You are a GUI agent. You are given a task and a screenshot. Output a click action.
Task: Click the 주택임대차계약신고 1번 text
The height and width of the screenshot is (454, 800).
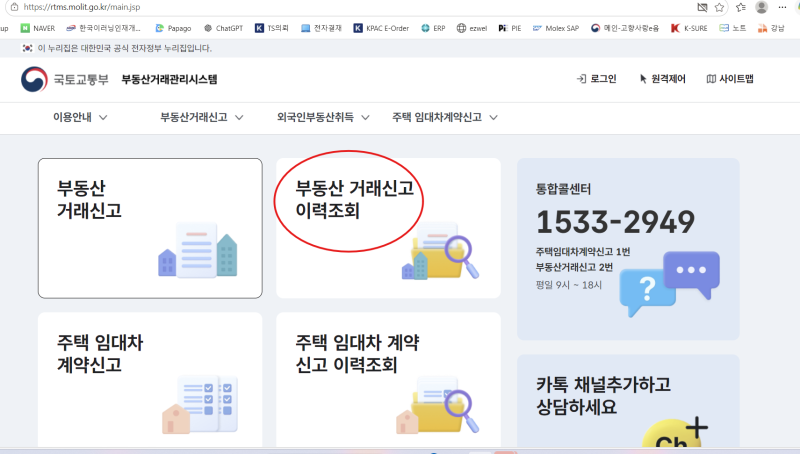point(583,252)
